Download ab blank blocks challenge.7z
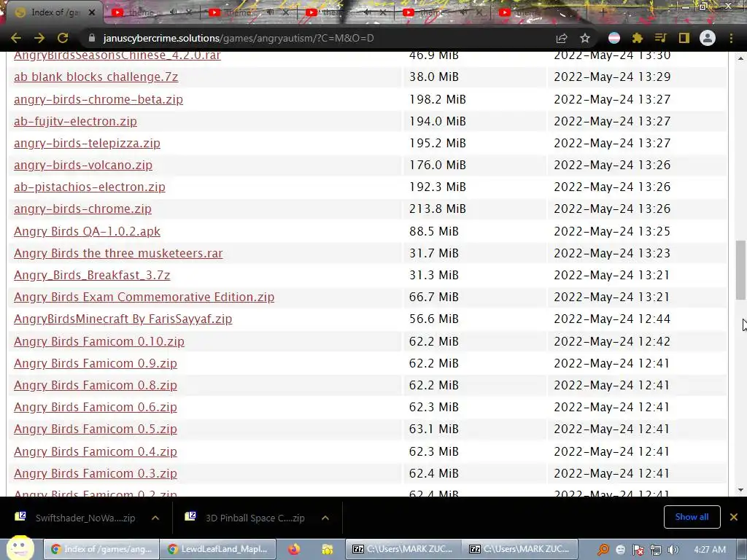This screenshot has width=747, height=560. click(x=96, y=77)
